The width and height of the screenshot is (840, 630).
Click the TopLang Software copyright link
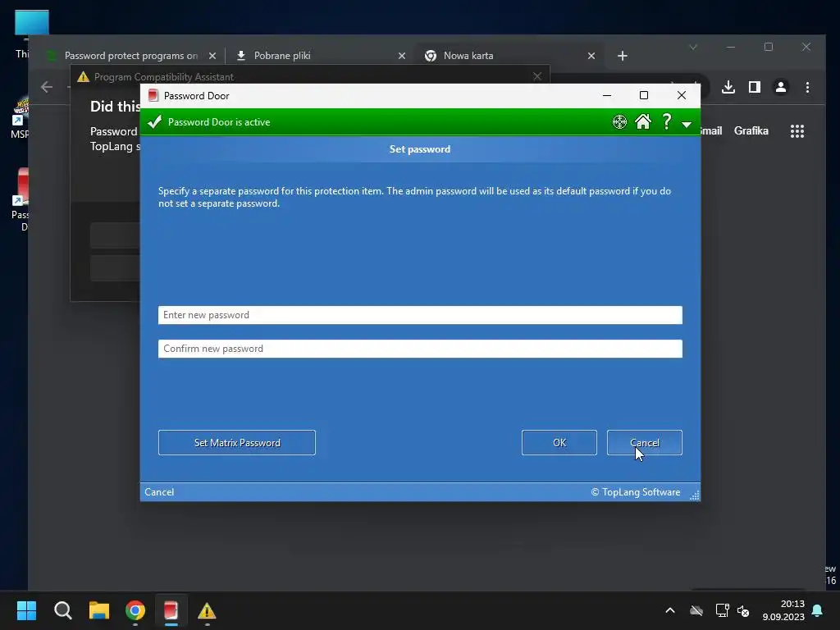click(x=636, y=492)
